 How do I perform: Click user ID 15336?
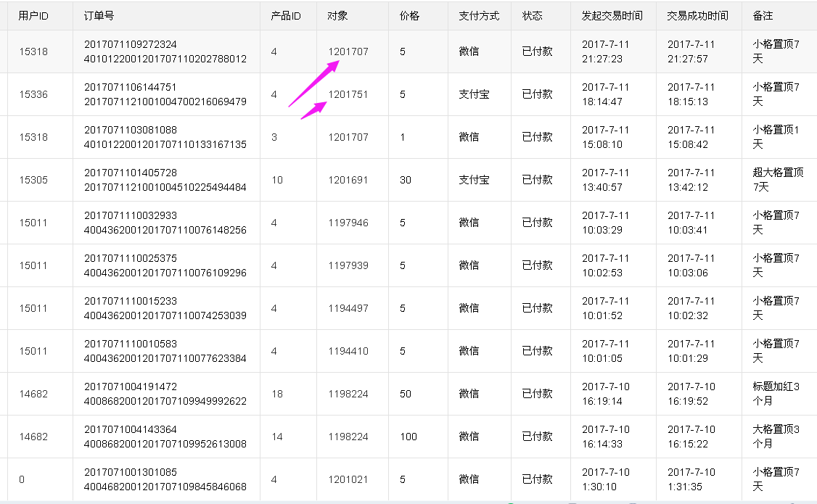33,94
